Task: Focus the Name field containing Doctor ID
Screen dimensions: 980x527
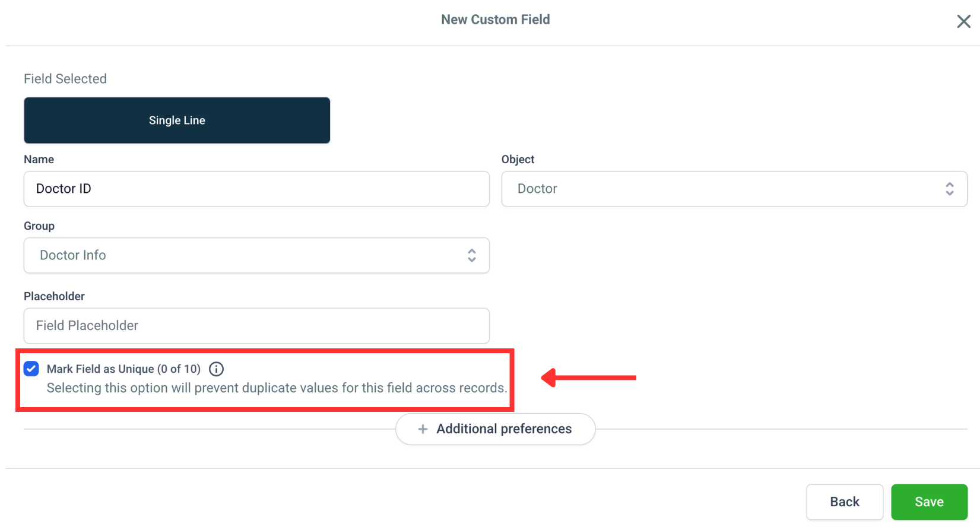Action: (x=256, y=189)
